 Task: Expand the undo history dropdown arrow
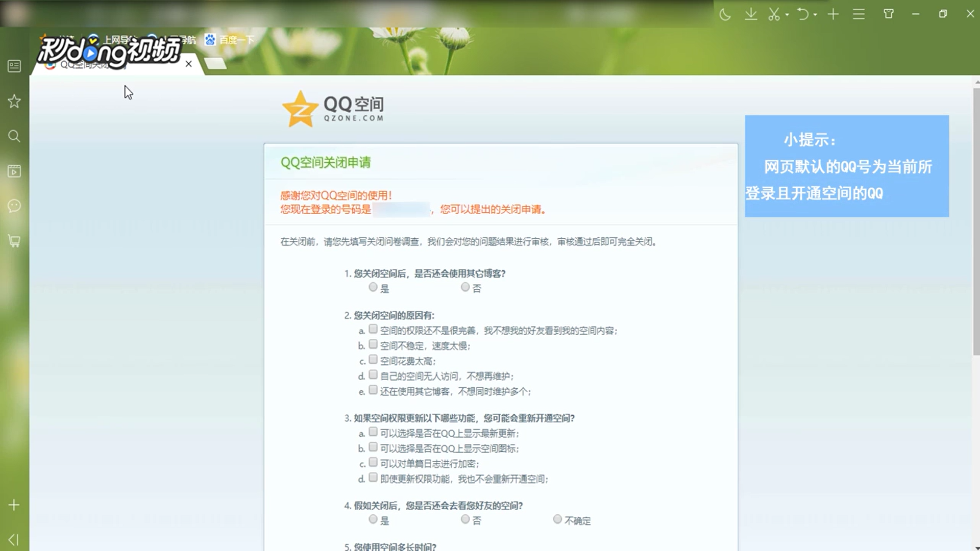pyautogui.click(x=815, y=15)
